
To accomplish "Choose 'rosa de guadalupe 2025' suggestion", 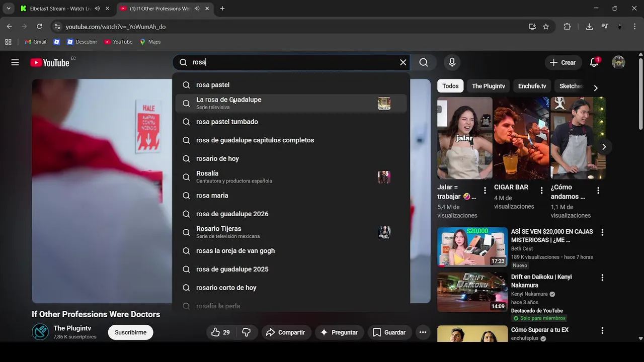I will 291,269.
